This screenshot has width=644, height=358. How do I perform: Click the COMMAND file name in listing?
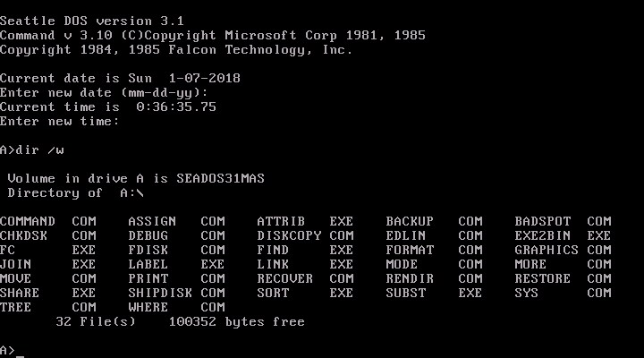point(28,221)
